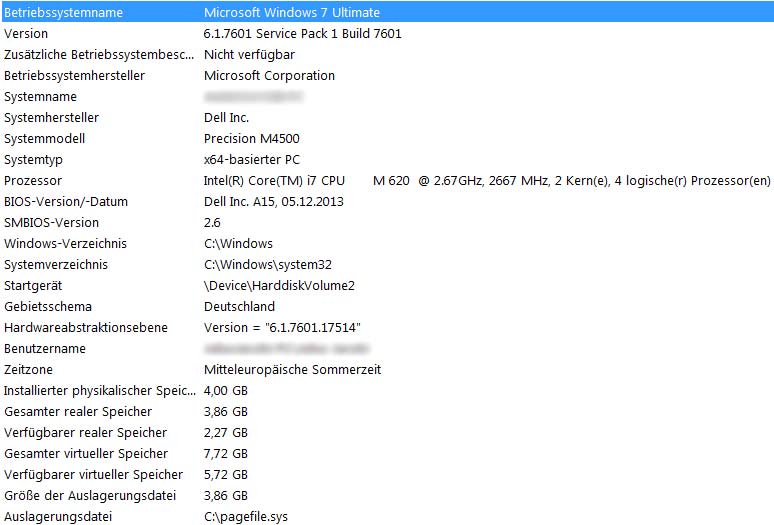
Task: Select the Auslagerungsdatei label
Action: [58, 517]
